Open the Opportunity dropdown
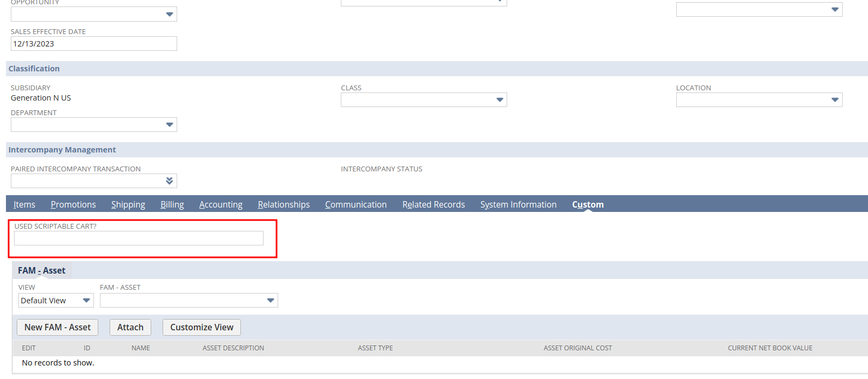This screenshot has height=379, width=868. pyautogui.click(x=169, y=14)
